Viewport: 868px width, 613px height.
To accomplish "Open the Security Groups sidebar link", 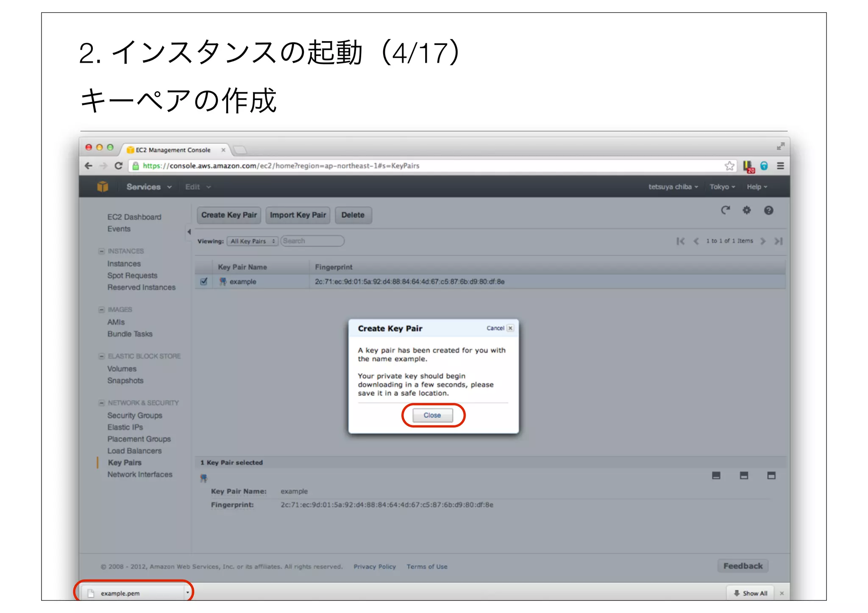I will tap(134, 416).
